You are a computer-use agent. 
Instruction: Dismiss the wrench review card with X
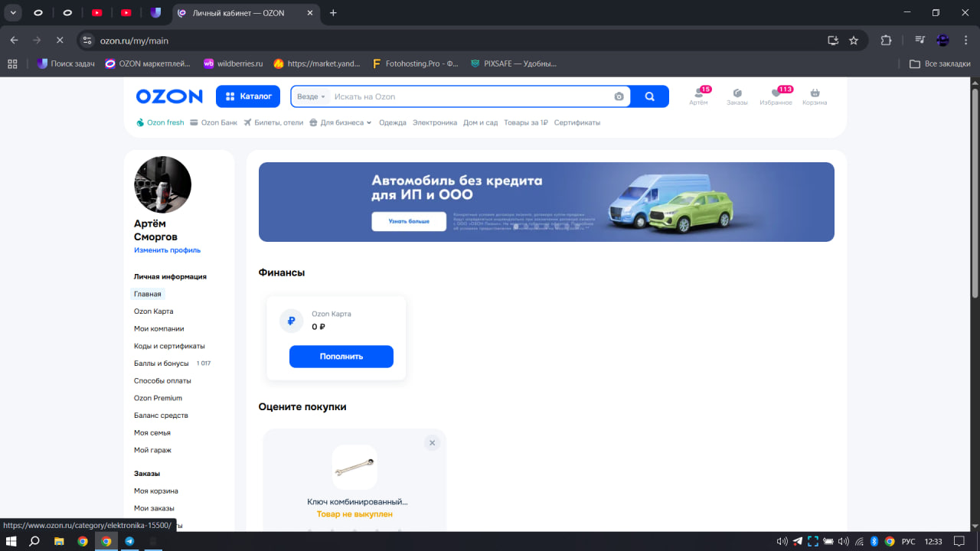pyautogui.click(x=432, y=443)
